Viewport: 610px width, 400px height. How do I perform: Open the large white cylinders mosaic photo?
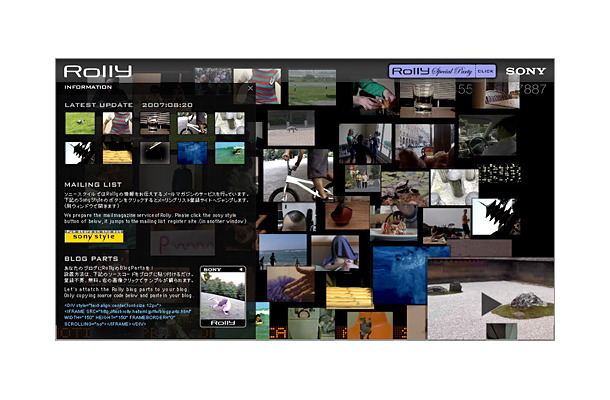(x=454, y=187)
